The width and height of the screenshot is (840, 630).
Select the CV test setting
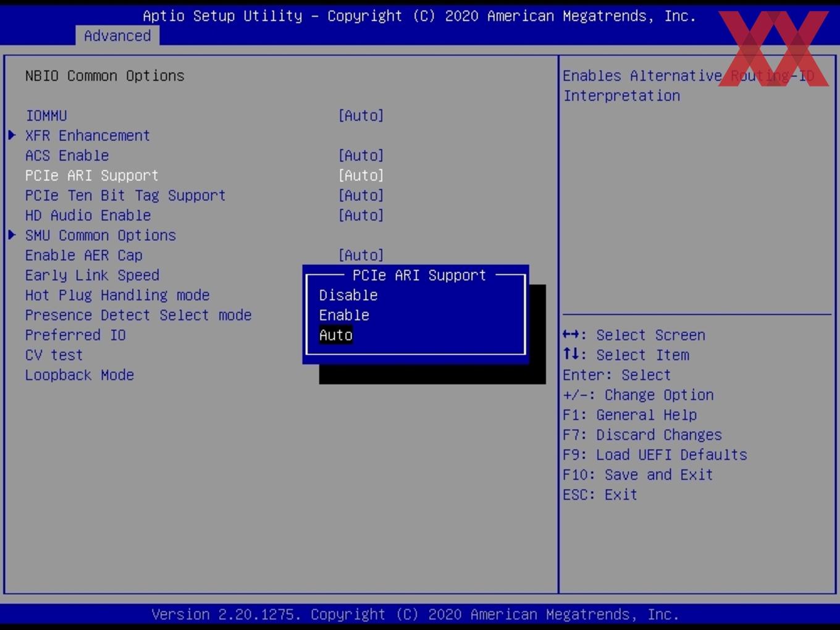click(x=54, y=355)
